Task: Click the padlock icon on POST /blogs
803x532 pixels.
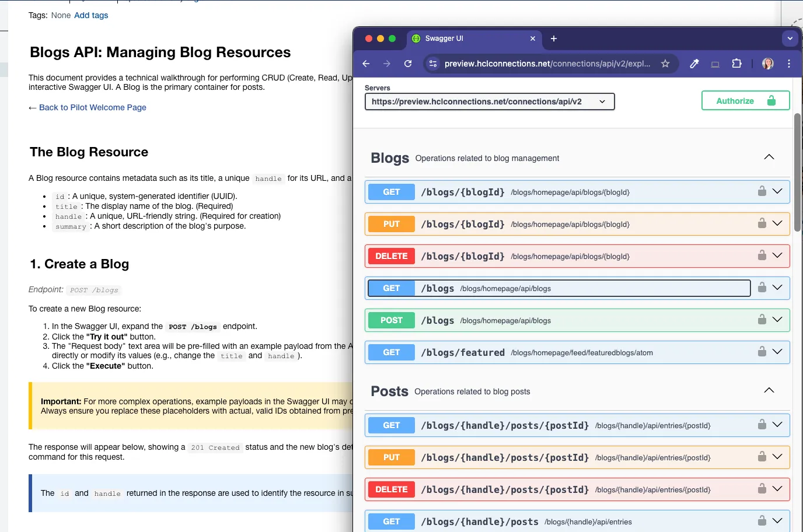Action: (762, 320)
